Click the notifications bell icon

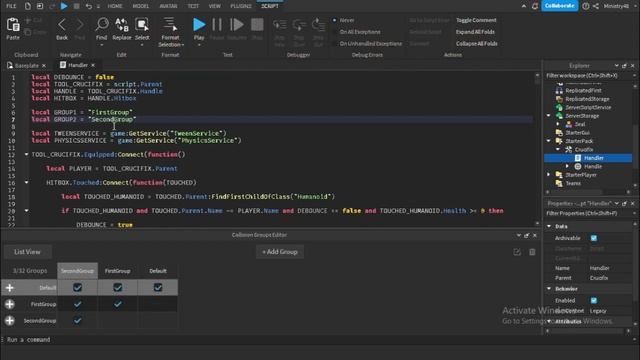coord(535,6)
